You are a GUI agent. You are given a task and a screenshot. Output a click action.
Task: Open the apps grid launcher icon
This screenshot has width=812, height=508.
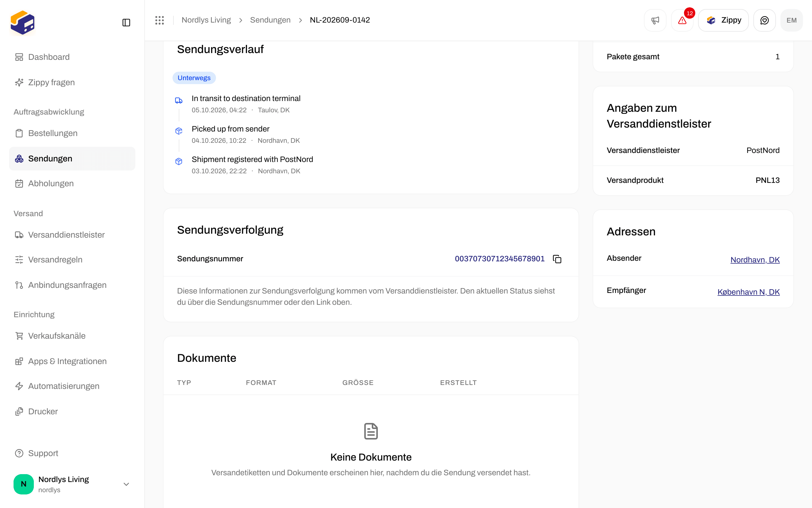[x=160, y=20]
